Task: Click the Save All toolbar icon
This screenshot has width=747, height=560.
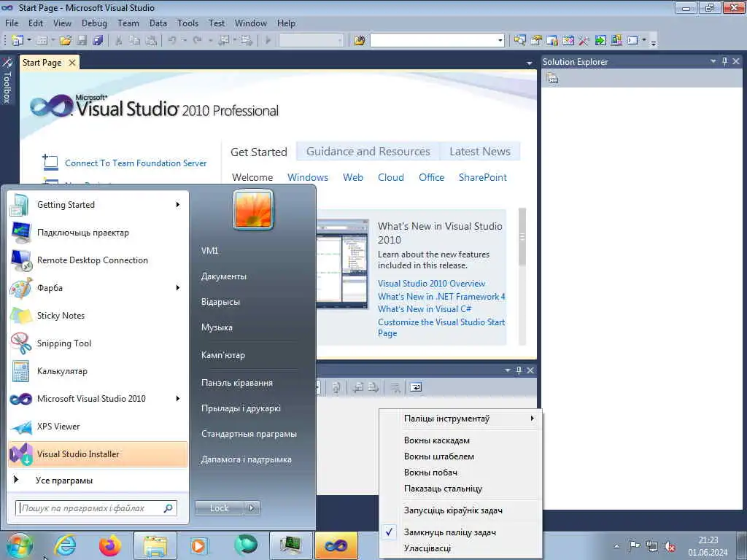Action: point(98,41)
